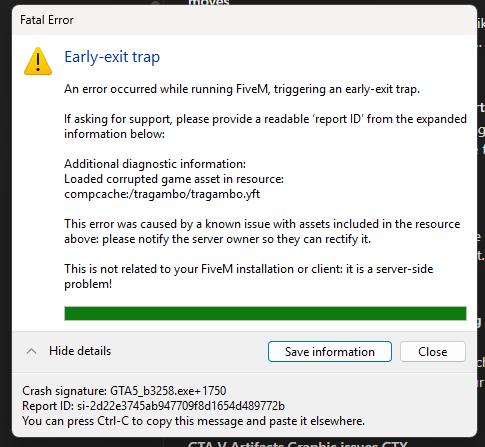Click the 'caused by a known issue' paragraph
This screenshot has width=485, height=447.
[x=262, y=231]
